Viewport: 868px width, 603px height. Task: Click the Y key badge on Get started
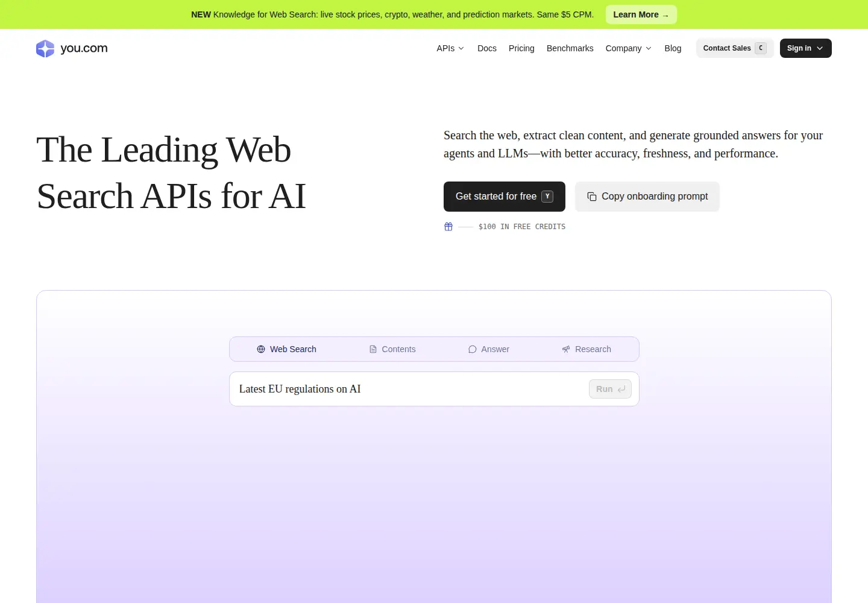point(547,197)
